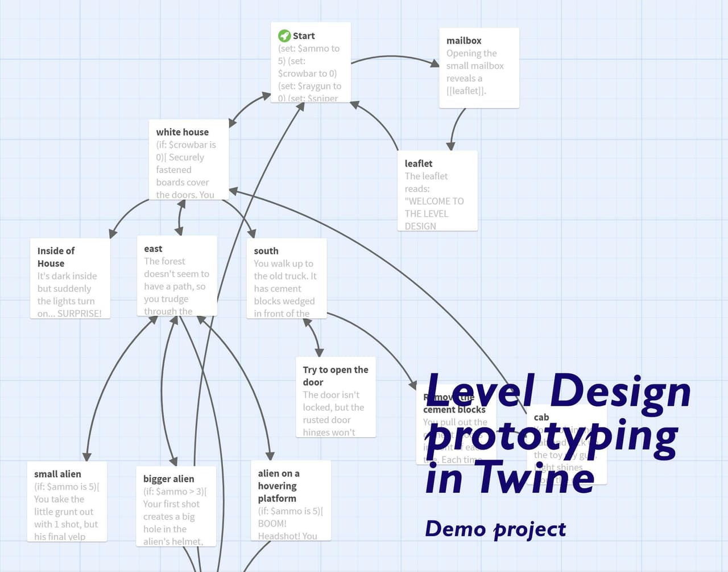This screenshot has height=572, width=728.
Task: Click the 'east' passage title text
Action: [153, 249]
